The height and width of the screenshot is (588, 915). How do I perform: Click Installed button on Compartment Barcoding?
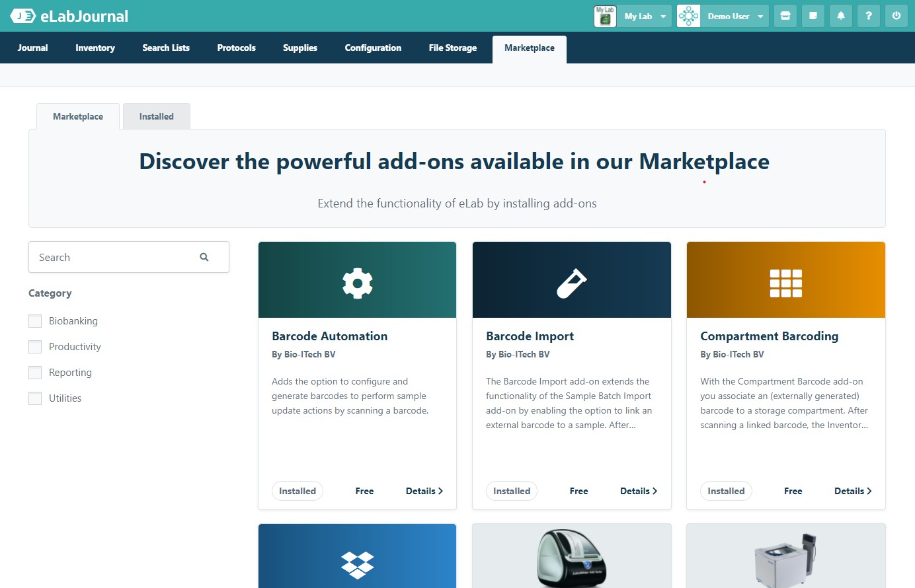pyautogui.click(x=726, y=491)
